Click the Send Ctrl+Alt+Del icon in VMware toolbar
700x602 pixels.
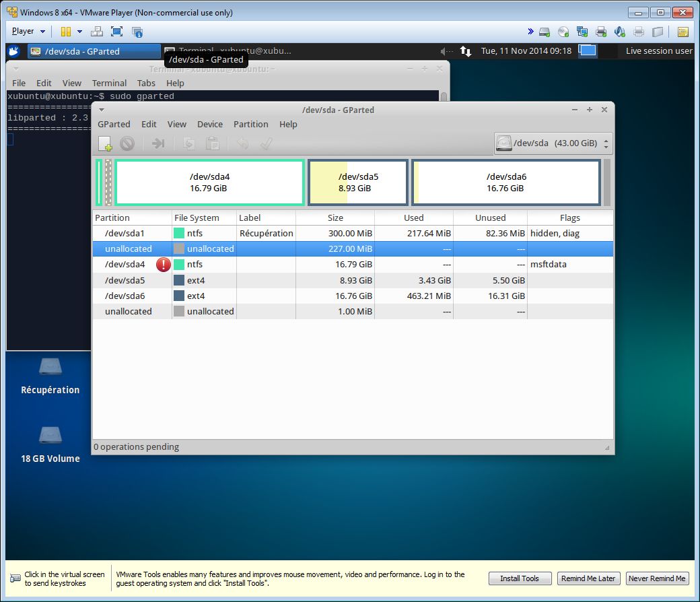(96, 31)
